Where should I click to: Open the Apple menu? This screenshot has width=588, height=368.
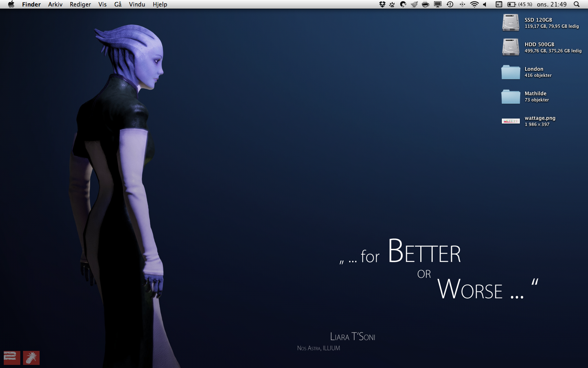click(x=11, y=4)
